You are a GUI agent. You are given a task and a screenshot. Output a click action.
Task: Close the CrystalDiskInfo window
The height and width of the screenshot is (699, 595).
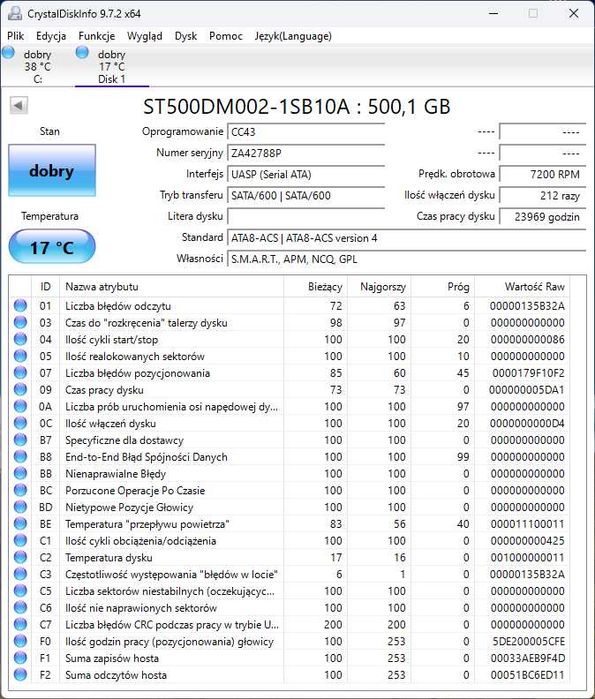click(574, 13)
